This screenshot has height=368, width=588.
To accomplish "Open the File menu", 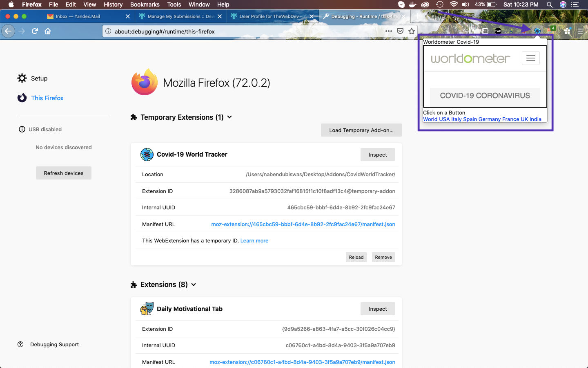I will 53,4.
